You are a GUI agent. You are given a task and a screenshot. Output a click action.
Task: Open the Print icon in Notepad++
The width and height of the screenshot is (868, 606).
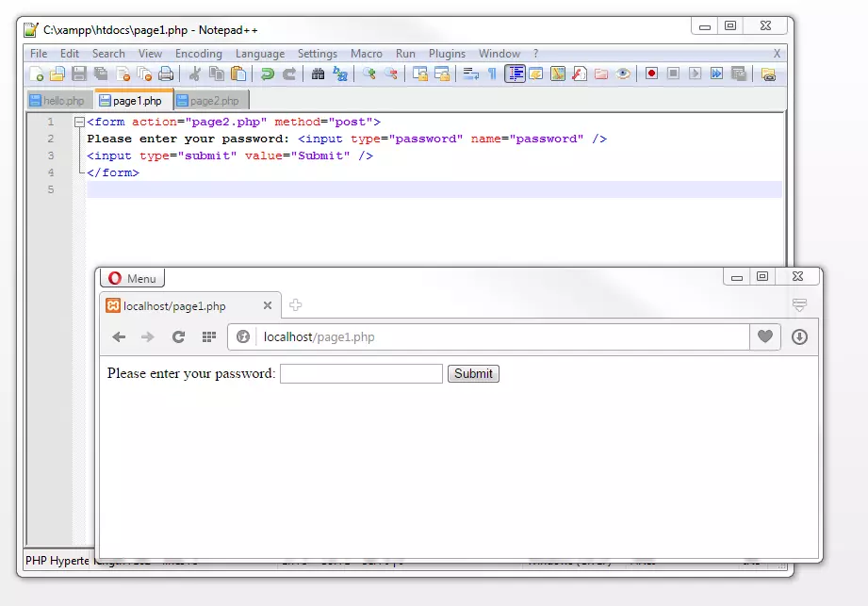tap(163, 73)
